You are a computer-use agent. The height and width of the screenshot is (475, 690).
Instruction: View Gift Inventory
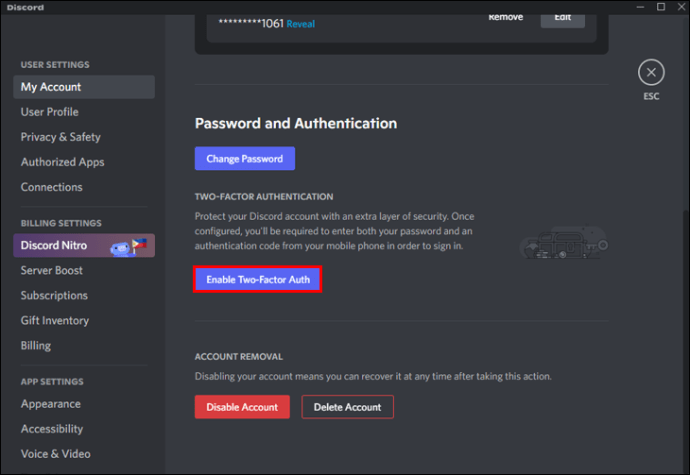tap(55, 321)
